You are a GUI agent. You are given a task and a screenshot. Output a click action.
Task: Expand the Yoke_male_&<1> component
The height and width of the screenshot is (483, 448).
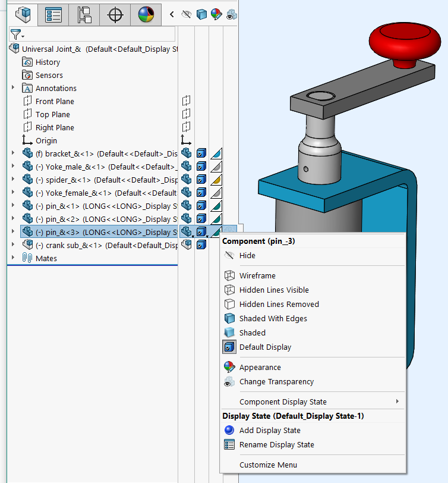pos(13,167)
